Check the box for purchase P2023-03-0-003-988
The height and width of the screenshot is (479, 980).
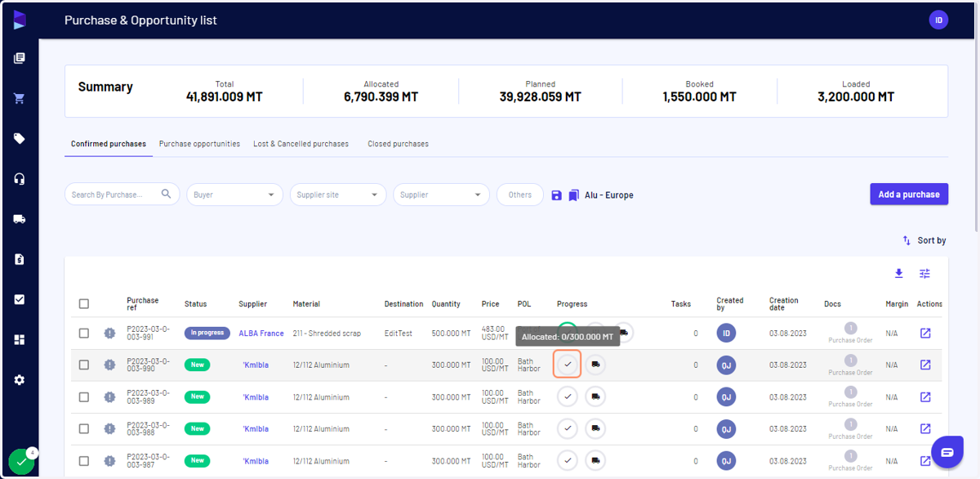84,429
